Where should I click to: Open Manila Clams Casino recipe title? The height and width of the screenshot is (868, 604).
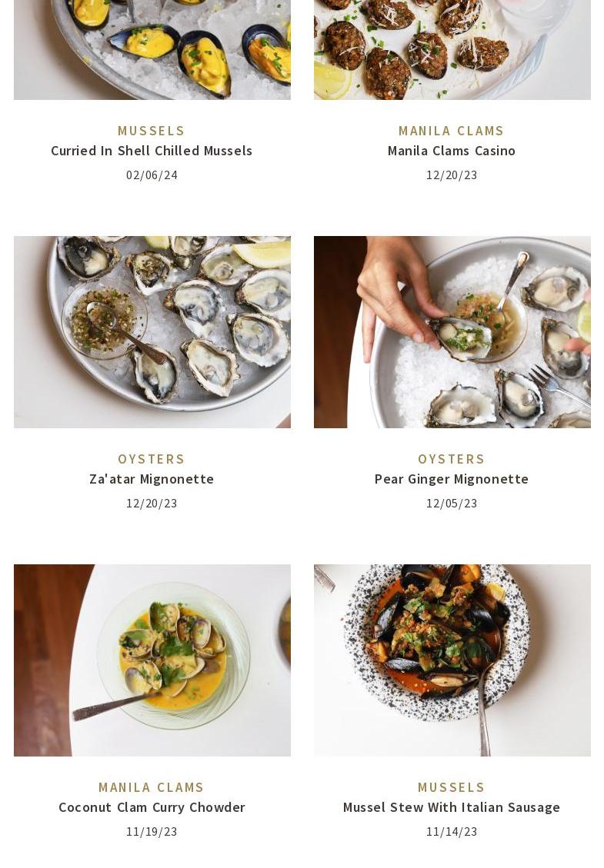pos(451,151)
